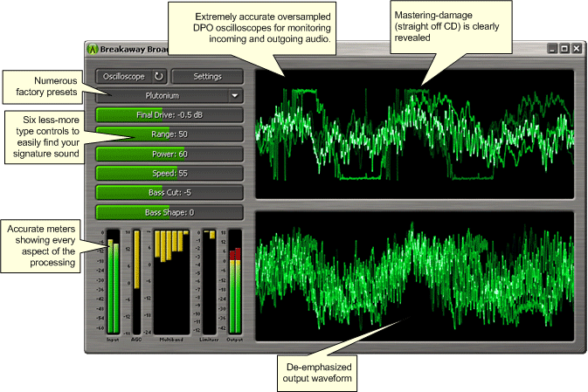
Task: Open the Settings panel
Action: click(x=207, y=77)
